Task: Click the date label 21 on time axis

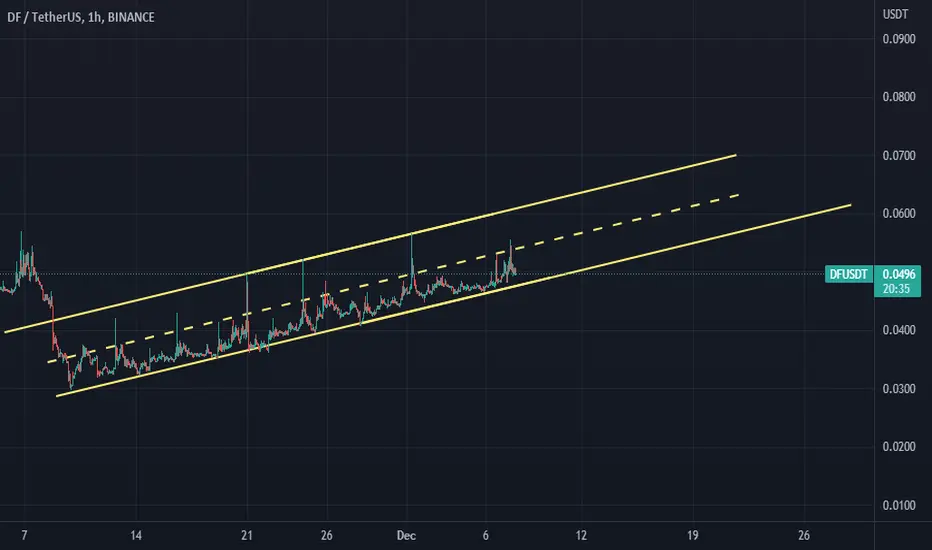Action: tap(247, 536)
